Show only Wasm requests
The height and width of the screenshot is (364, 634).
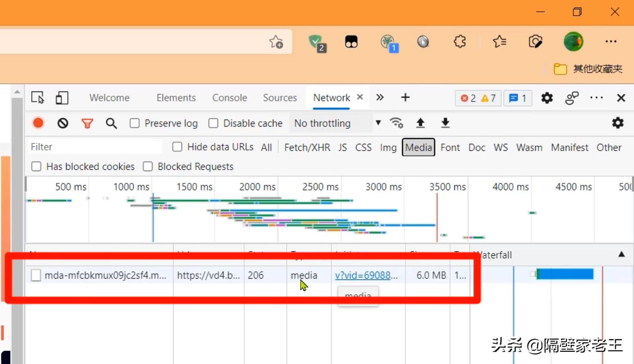529,147
